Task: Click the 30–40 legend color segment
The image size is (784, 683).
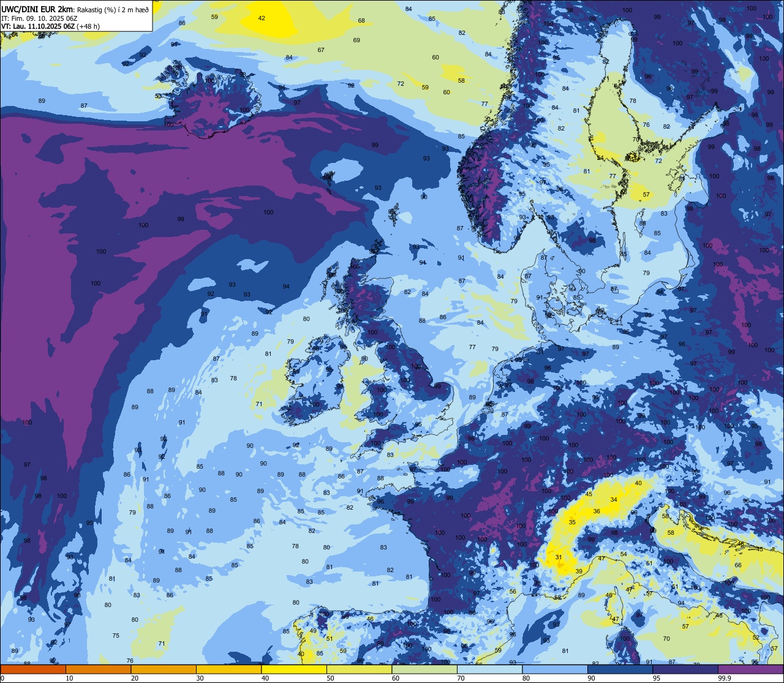Action: (x=228, y=669)
